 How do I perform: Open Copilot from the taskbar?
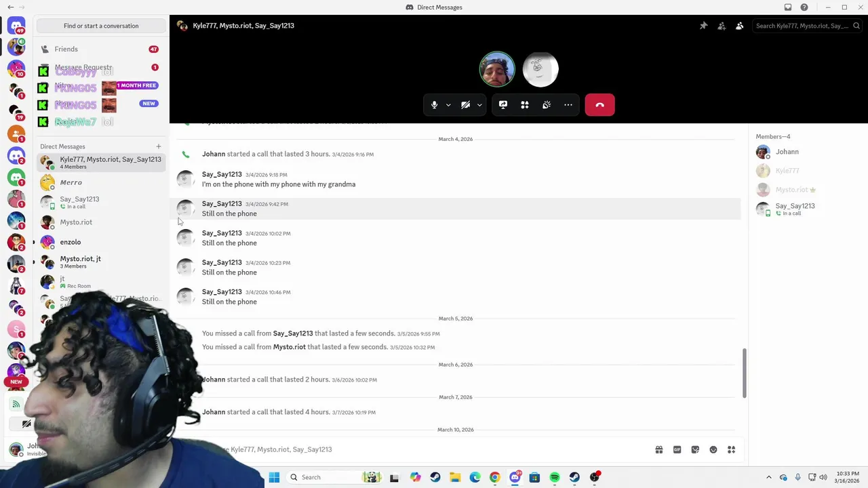coord(415,477)
